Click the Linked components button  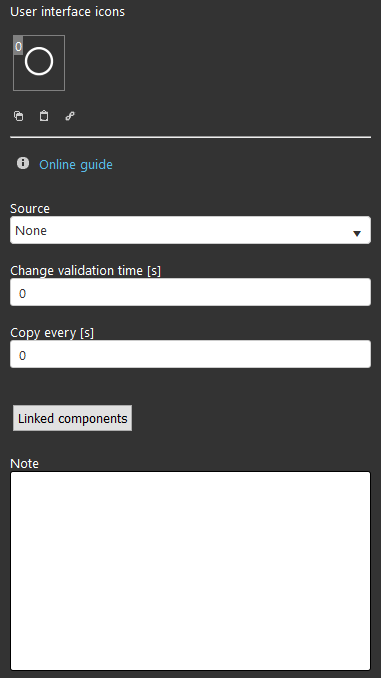[72, 418]
